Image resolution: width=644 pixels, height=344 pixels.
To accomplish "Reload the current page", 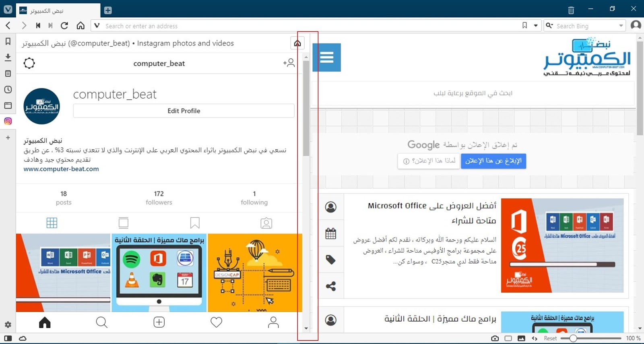I will 64,26.
